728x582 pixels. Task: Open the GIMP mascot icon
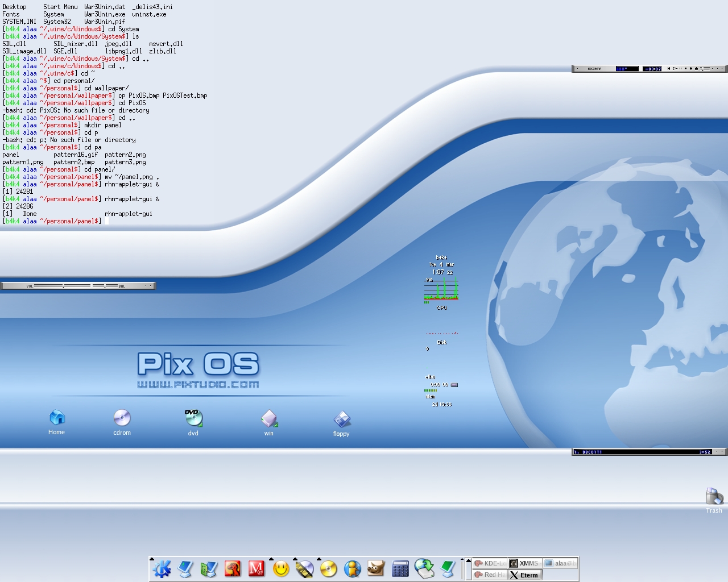click(376, 569)
